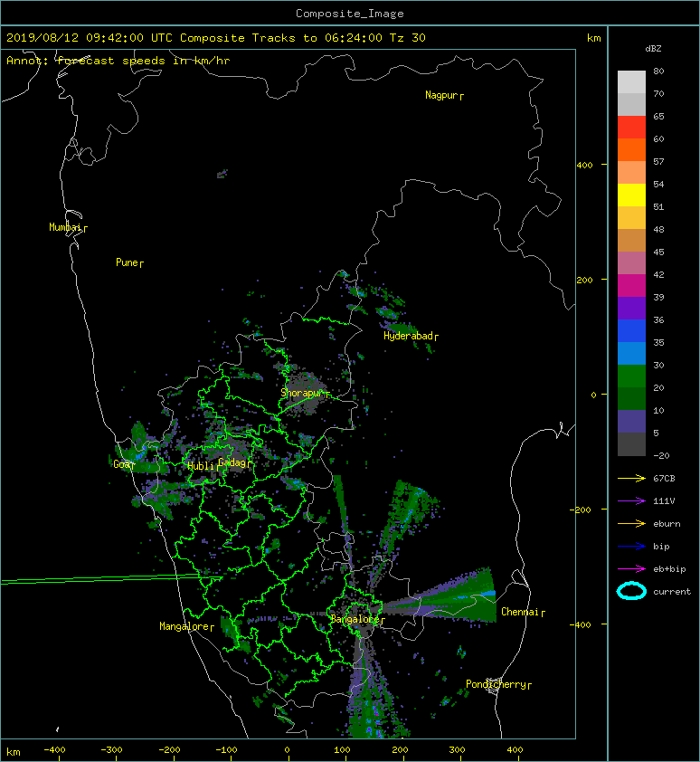The height and width of the screenshot is (762, 700).
Task: Click the purple 111V arrow legend icon
Action: pyautogui.click(x=631, y=501)
